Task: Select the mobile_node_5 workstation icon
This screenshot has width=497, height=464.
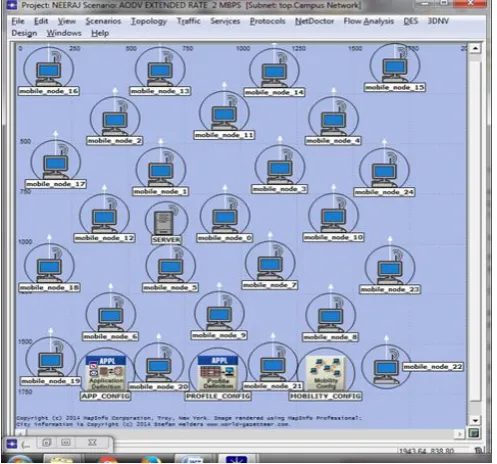Action: click(170, 270)
